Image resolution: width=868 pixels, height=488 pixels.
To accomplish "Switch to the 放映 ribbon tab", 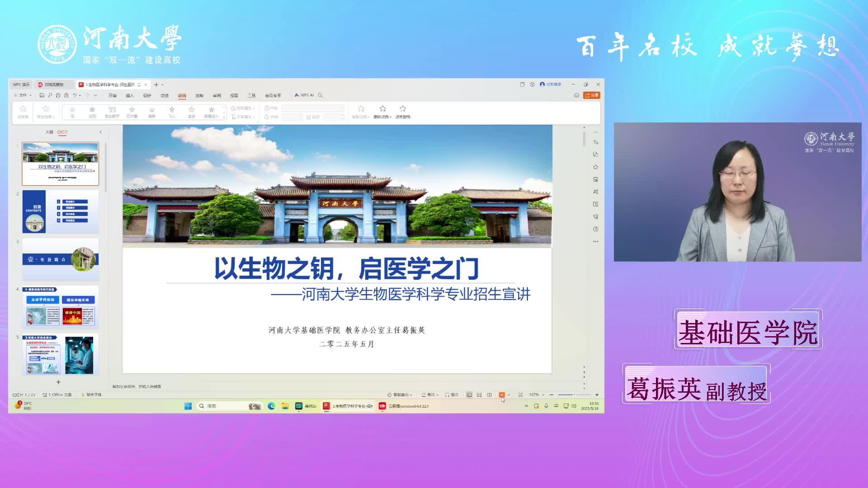I will 199,95.
